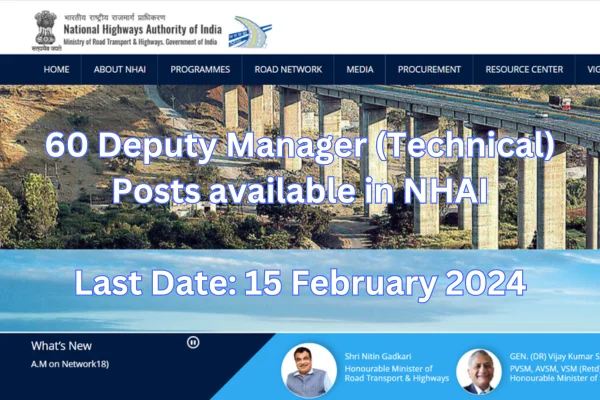Open the PROGRAMMES menu
This screenshot has width=600, height=400.
coord(200,69)
